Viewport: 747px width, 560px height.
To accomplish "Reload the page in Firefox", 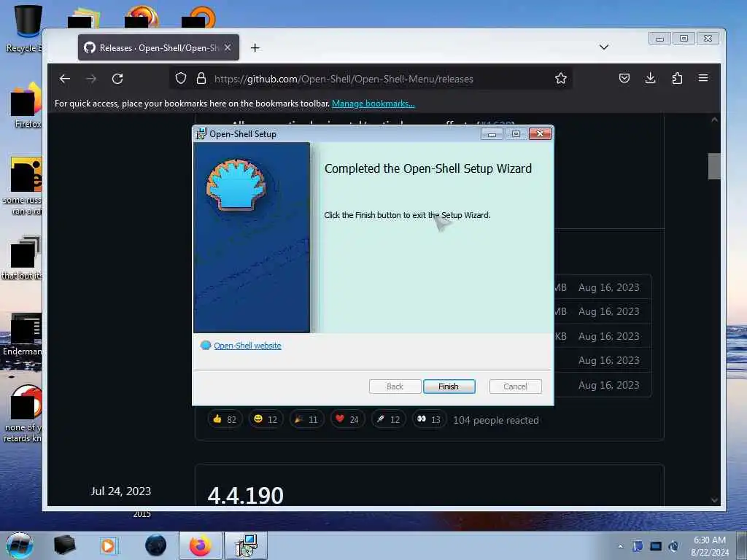I will tap(117, 79).
